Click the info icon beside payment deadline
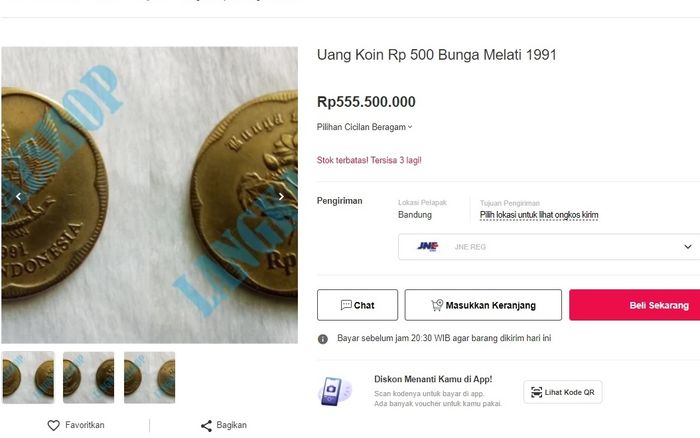 323,339
